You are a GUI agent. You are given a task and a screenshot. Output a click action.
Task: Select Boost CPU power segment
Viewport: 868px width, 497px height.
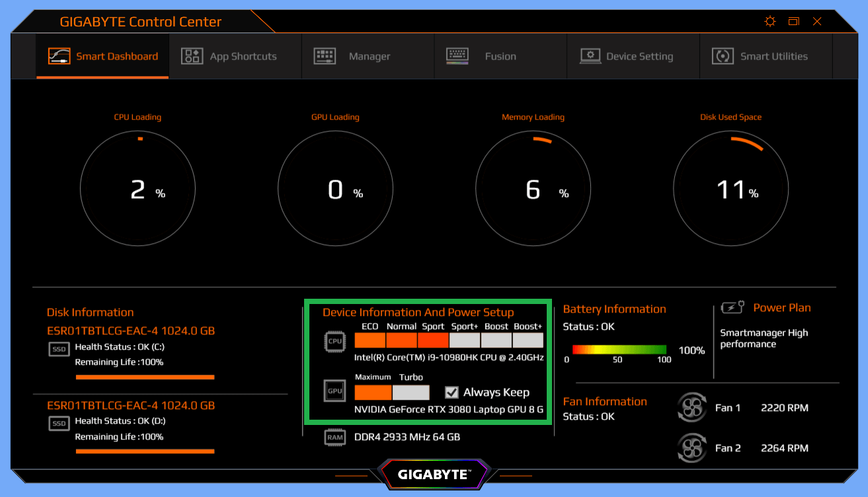496,340
